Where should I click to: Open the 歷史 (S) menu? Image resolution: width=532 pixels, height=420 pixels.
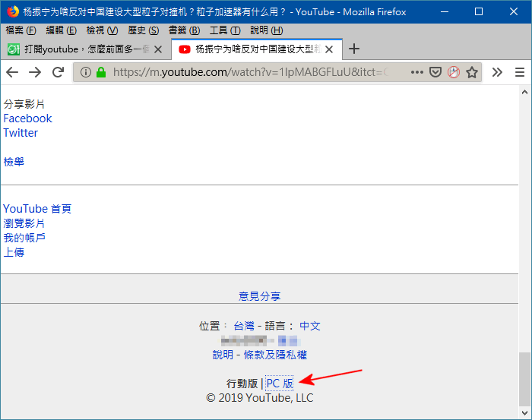tap(144, 30)
